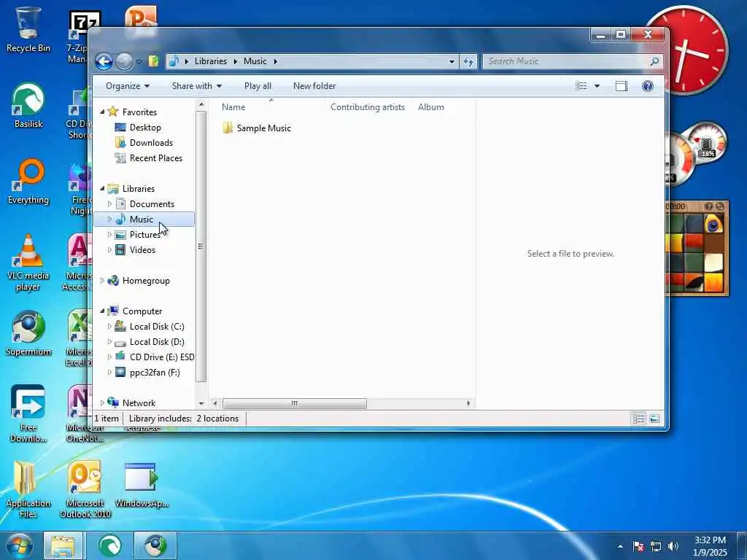
Task: Click the volume speaker tray icon
Action: pos(673,546)
